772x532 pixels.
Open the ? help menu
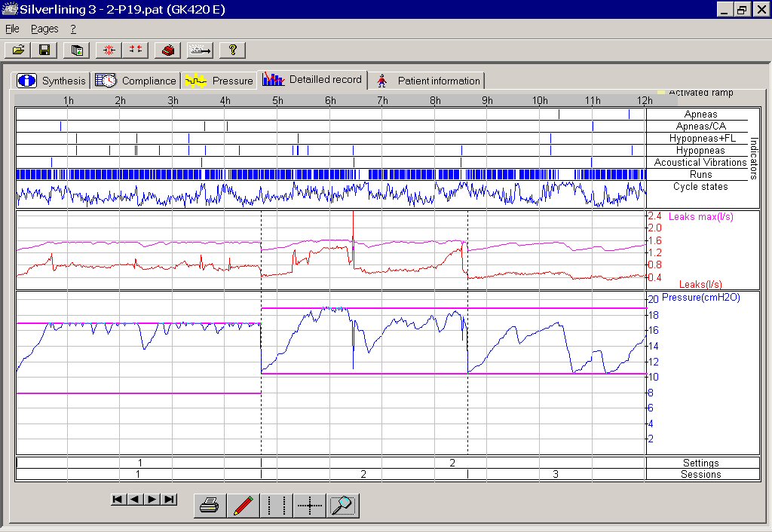[73, 29]
